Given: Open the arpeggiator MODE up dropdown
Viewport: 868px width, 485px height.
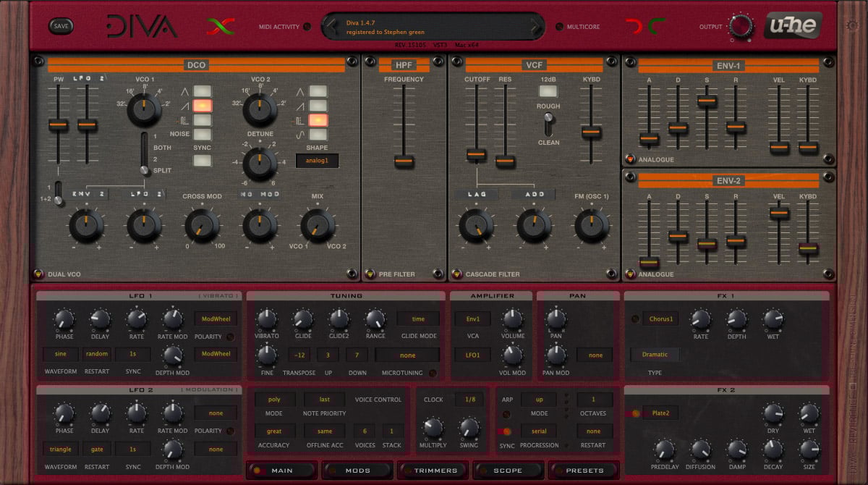Looking at the screenshot, I should (539, 400).
